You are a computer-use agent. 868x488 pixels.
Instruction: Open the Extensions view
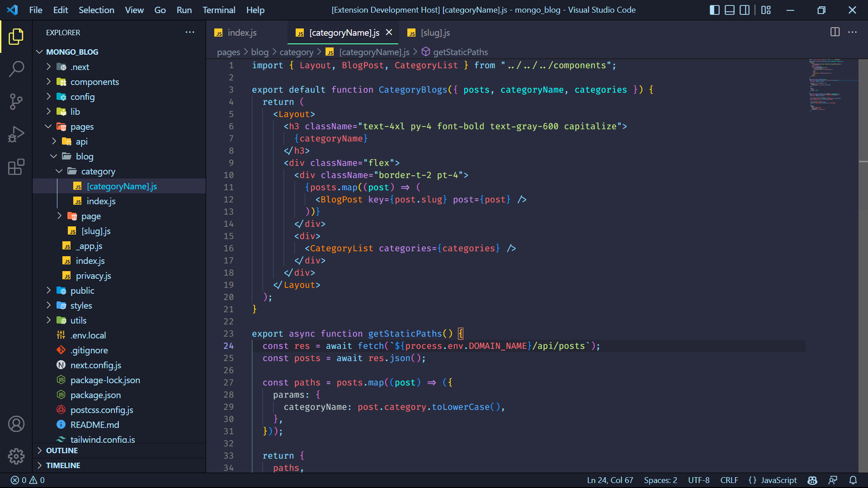(16, 167)
